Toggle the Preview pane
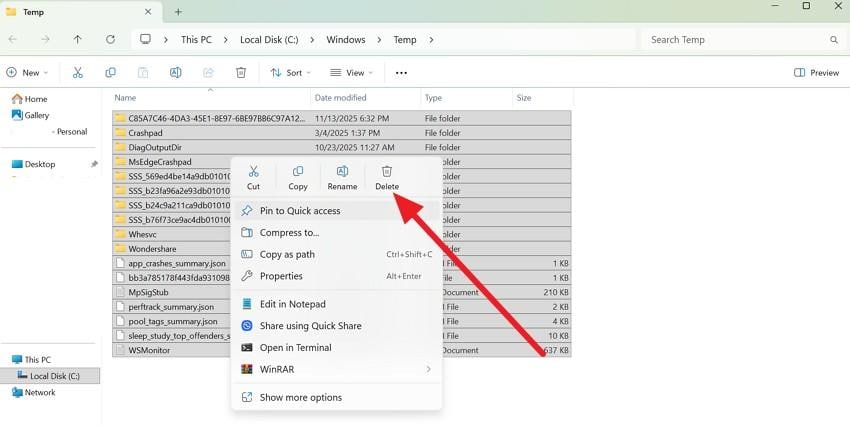Image resolution: width=850 pixels, height=427 pixels. (x=816, y=73)
